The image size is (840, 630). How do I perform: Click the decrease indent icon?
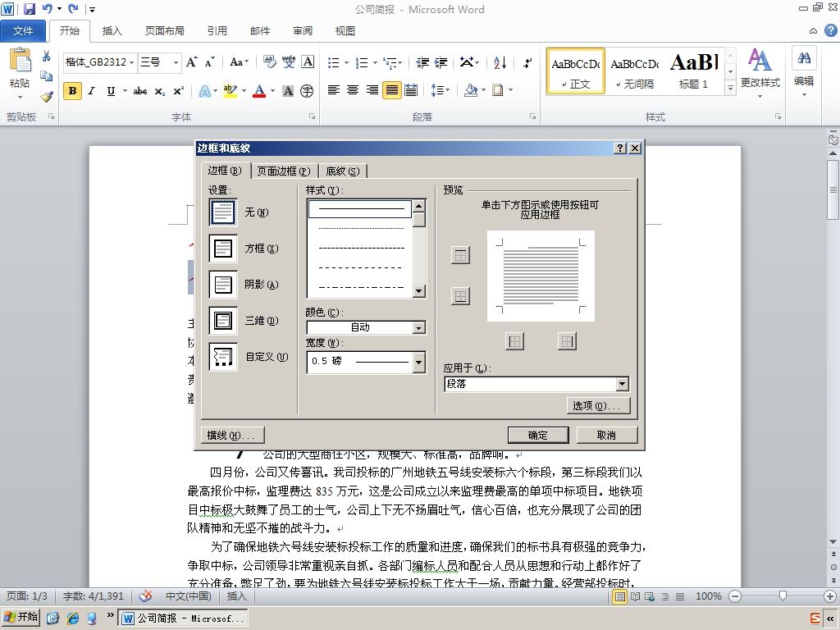click(x=422, y=62)
